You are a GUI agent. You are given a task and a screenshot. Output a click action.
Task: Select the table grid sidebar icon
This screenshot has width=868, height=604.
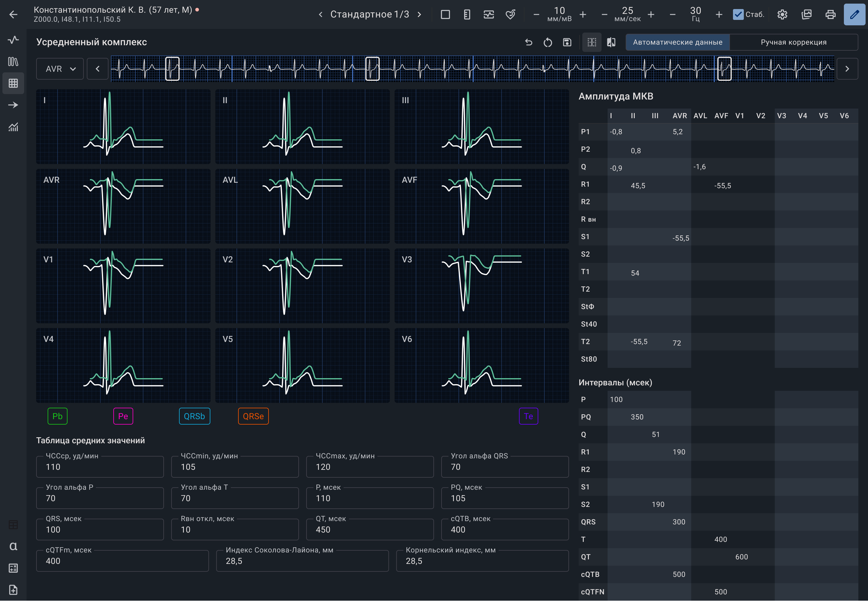(13, 83)
